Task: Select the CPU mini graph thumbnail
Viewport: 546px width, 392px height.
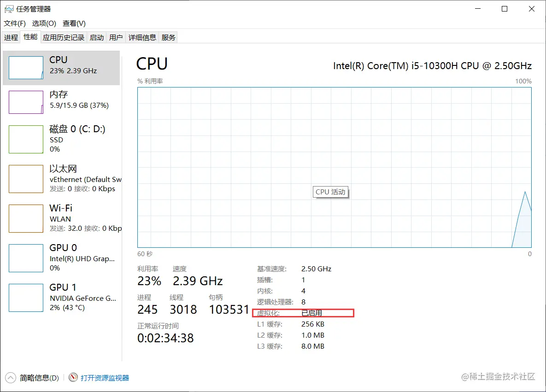Action: pyautogui.click(x=26, y=68)
